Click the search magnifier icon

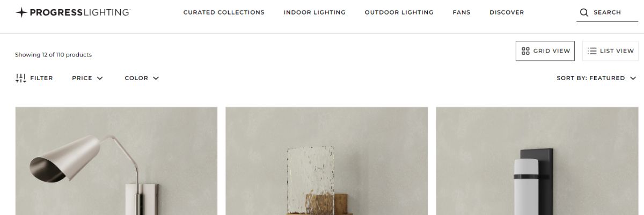tap(584, 12)
